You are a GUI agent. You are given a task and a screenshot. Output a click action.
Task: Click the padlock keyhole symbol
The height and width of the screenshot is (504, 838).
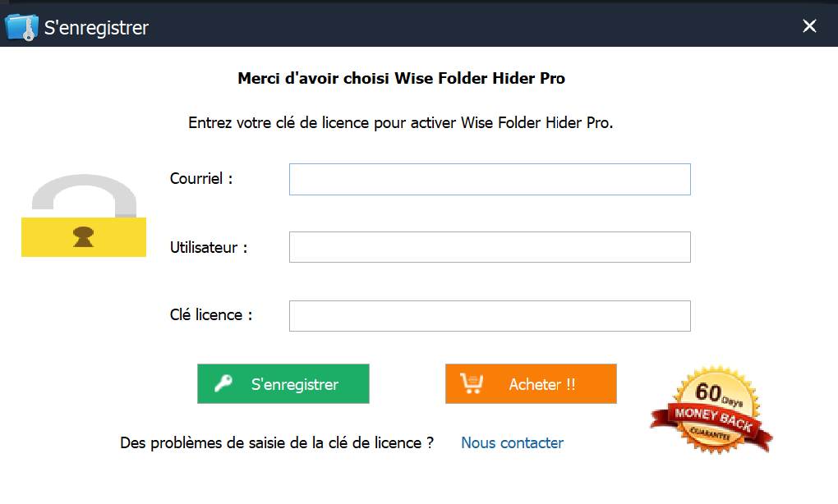[x=83, y=237]
